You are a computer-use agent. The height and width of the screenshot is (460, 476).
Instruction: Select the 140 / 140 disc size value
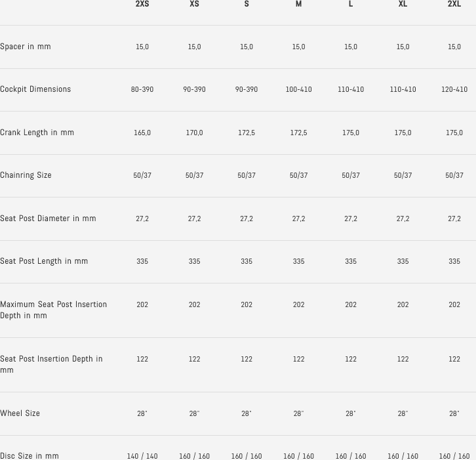(142, 456)
